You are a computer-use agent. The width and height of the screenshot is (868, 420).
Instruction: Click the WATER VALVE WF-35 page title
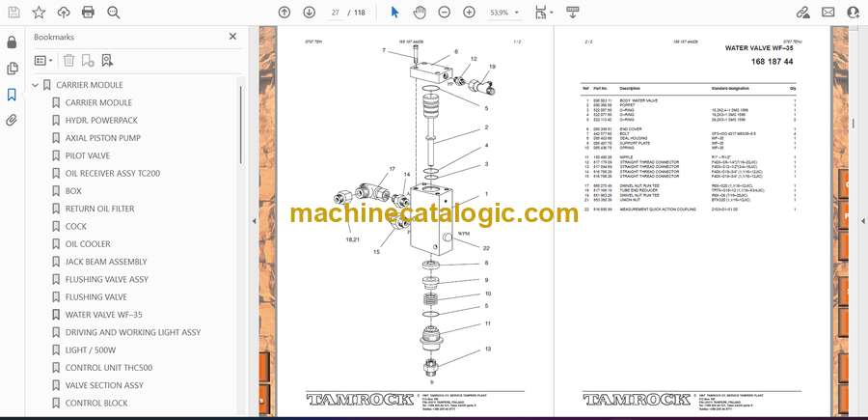pos(758,48)
